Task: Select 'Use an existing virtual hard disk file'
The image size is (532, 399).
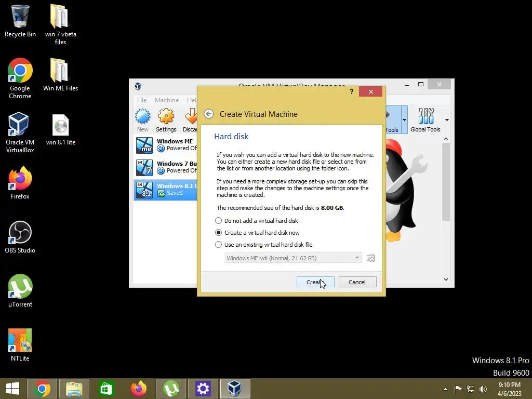Action: 263,245
